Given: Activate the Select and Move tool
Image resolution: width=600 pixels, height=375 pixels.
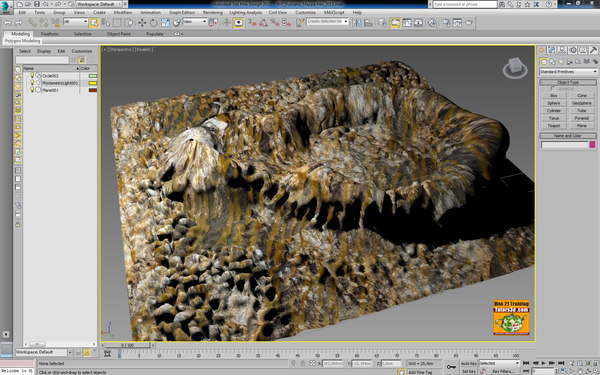Looking at the screenshot, I should 142,23.
